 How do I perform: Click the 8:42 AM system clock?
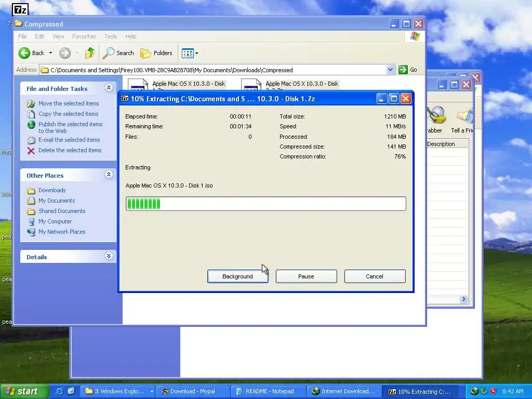point(513,391)
